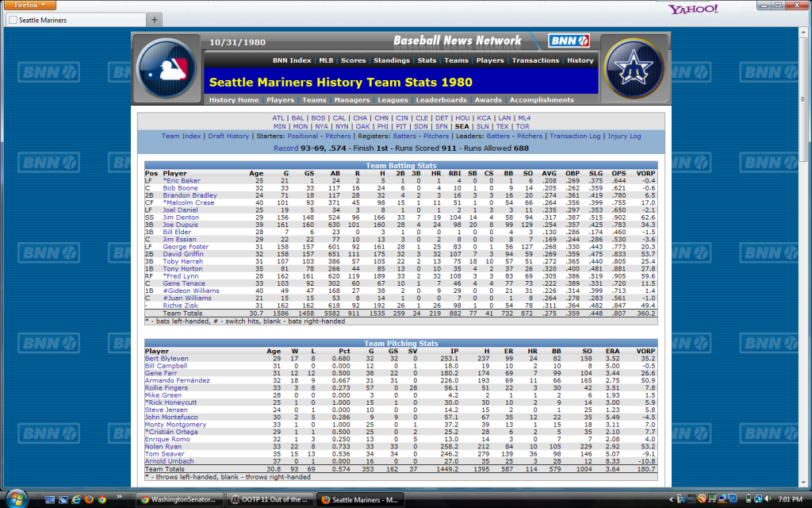This screenshot has width=812, height=508.
Task: Open Gideon Williams' player page
Action: coord(191,291)
